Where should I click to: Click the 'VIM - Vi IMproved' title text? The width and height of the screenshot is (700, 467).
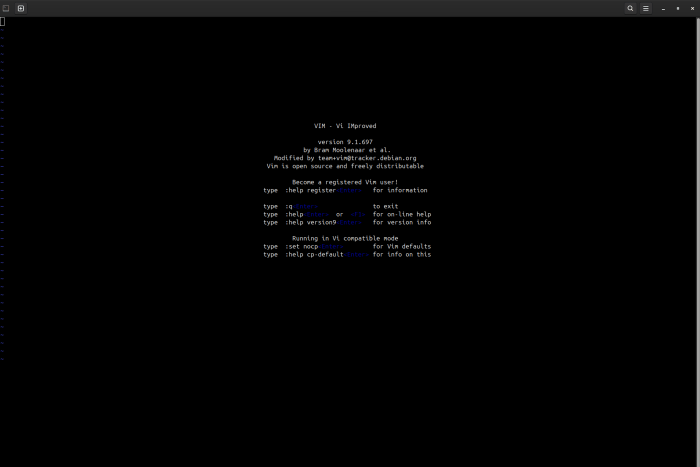pyautogui.click(x=345, y=126)
